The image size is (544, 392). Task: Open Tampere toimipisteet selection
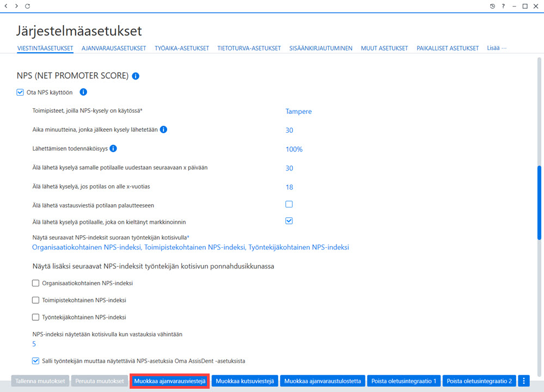[x=298, y=112]
